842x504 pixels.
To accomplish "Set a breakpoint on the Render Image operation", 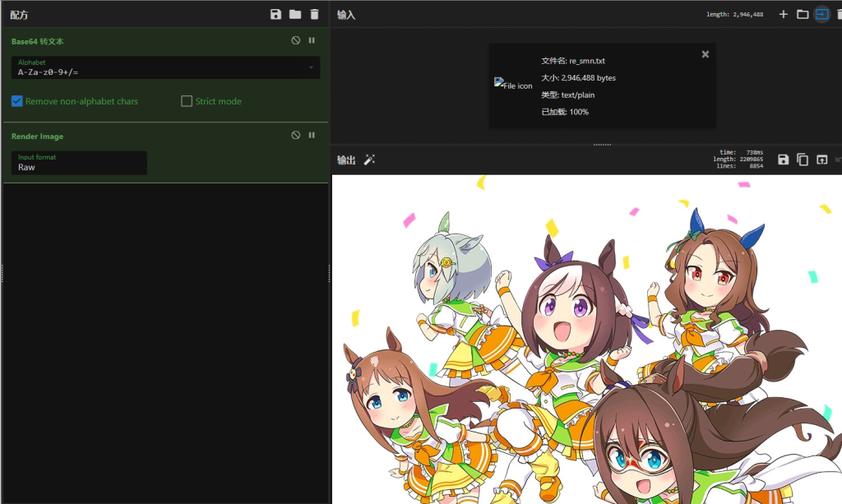I will pyautogui.click(x=312, y=136).
